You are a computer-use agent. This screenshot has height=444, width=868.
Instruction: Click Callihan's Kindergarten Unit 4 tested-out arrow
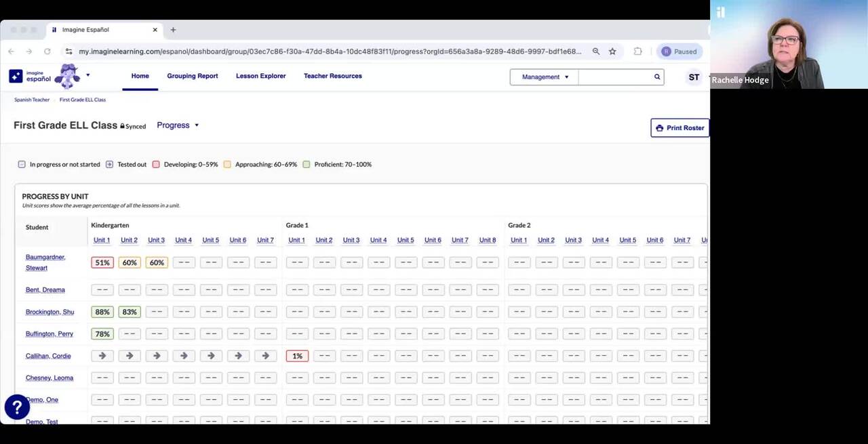coord(184,356)
